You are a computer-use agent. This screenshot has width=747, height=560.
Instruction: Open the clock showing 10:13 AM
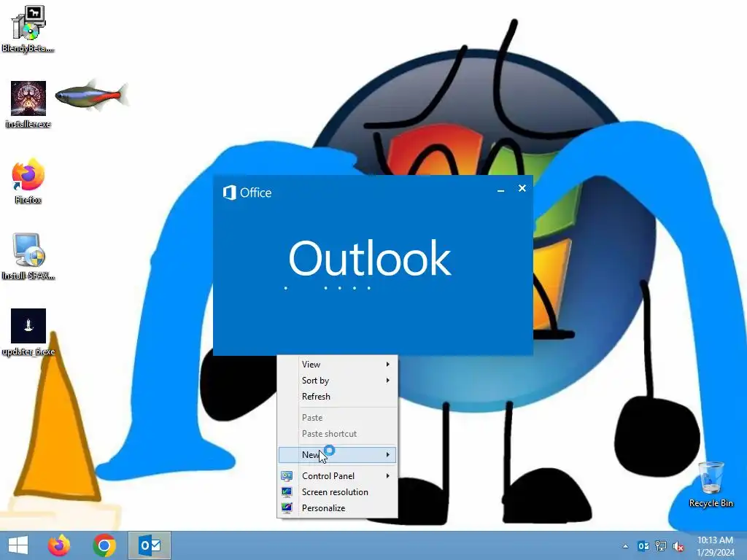pyautogui.click(x=715, y=546)
